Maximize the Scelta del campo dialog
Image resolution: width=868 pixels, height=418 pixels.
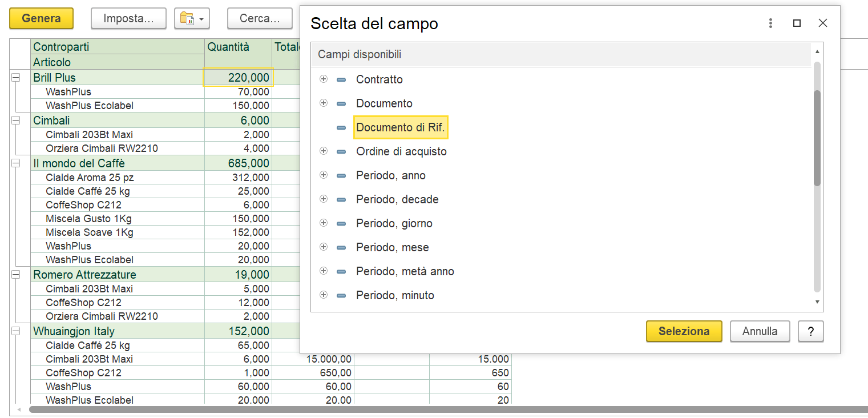tap(797, 23)
